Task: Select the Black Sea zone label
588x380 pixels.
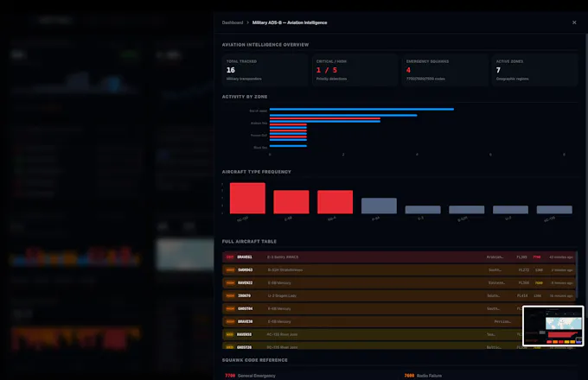Action: tap(260, 148)
